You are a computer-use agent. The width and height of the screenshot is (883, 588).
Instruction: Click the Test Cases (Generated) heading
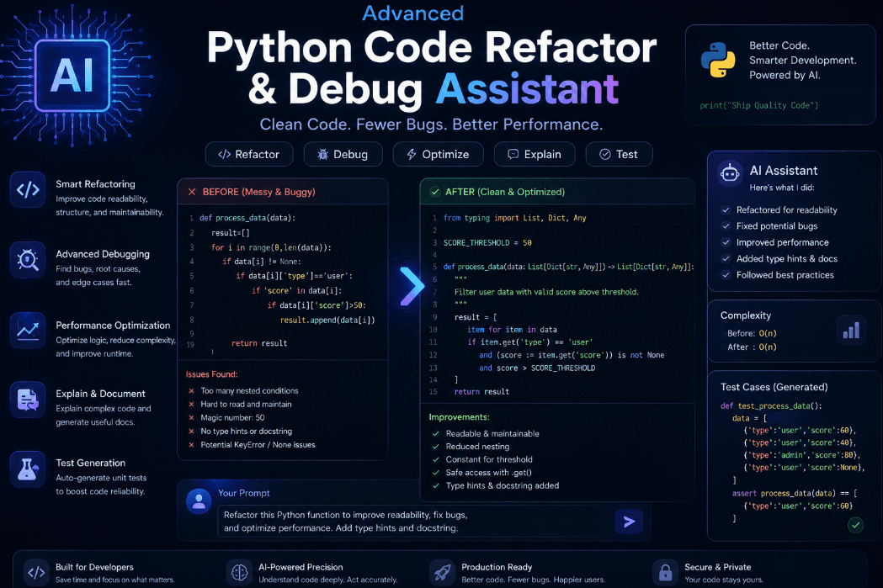[x=774, y=387]
